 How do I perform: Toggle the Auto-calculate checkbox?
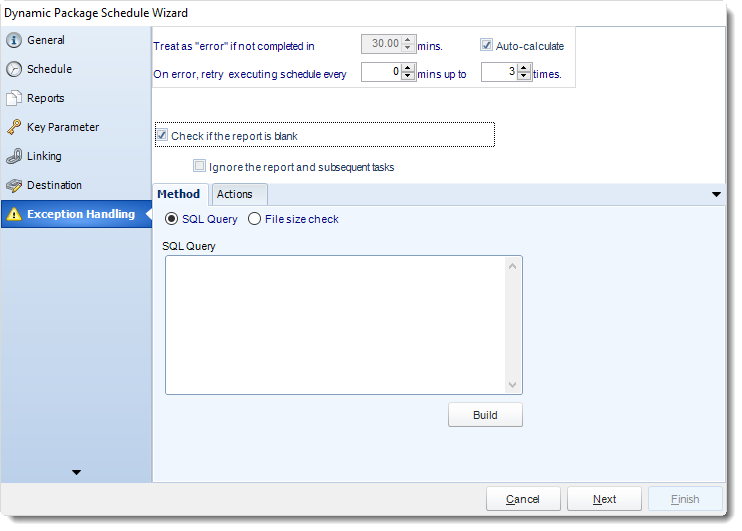tap(486, 45)
